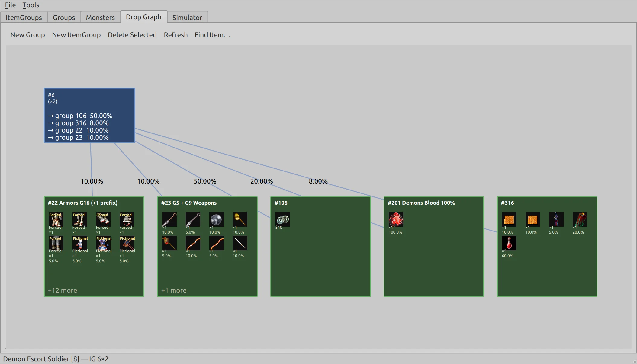Select the Forced helmet icon in #22
Screen dimensions: 637x364
click(127, 219)
